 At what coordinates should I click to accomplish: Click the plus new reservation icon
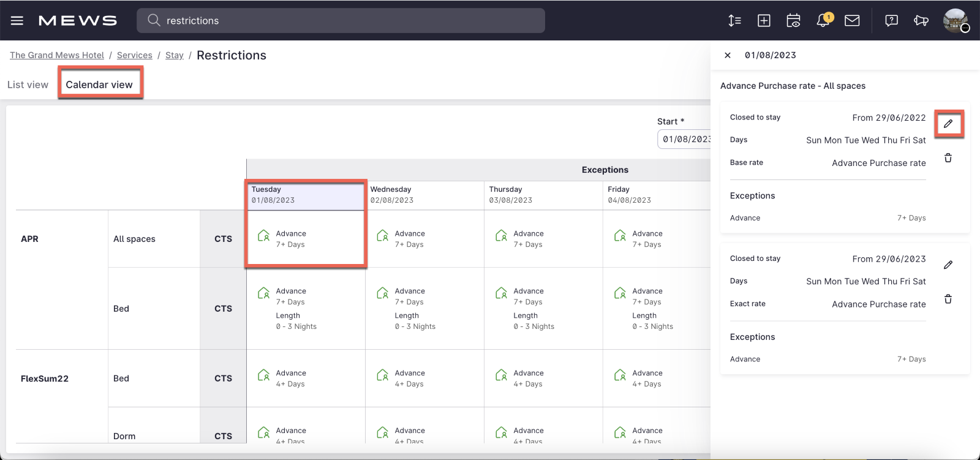click(764, 21)
